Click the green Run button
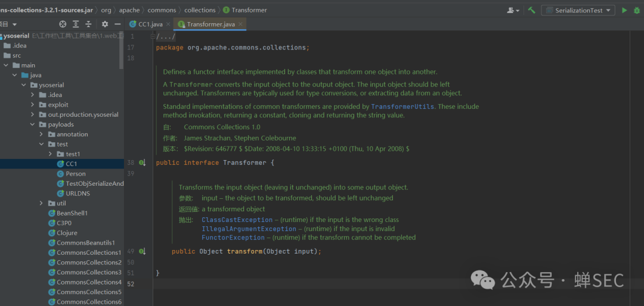Image resolution: width=644 pixels, height=306 pixels. click(x=624, y=10)
